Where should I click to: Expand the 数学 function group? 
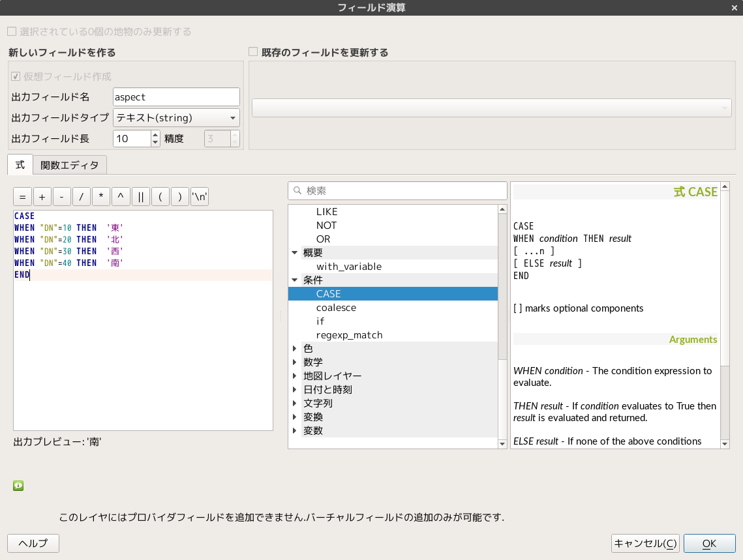click(x=295, y=362)
